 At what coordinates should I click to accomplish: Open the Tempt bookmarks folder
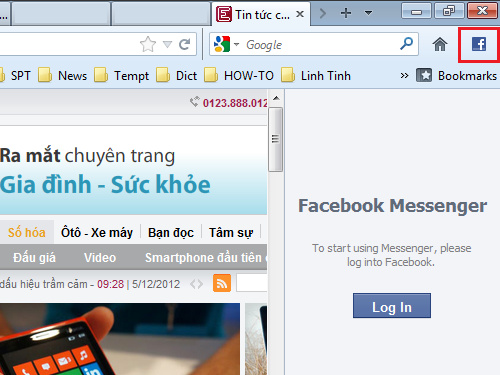(121, 76)
